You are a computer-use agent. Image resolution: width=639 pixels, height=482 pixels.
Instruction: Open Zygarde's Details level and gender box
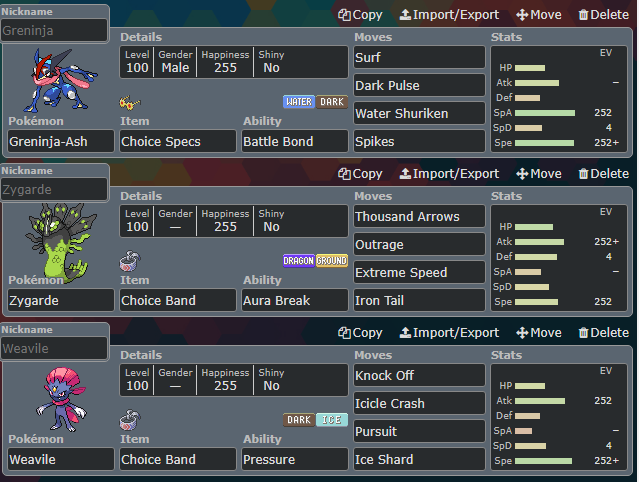click(x=234, y=221)
